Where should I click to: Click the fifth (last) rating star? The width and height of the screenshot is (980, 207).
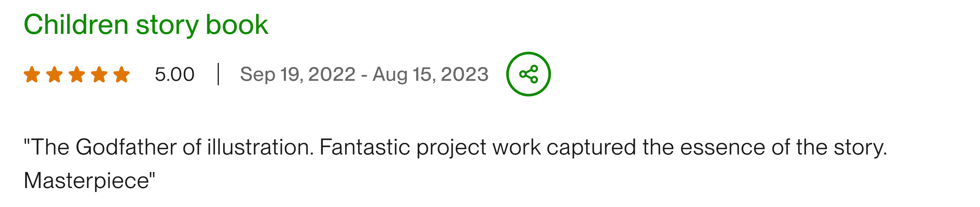point(122,74)
